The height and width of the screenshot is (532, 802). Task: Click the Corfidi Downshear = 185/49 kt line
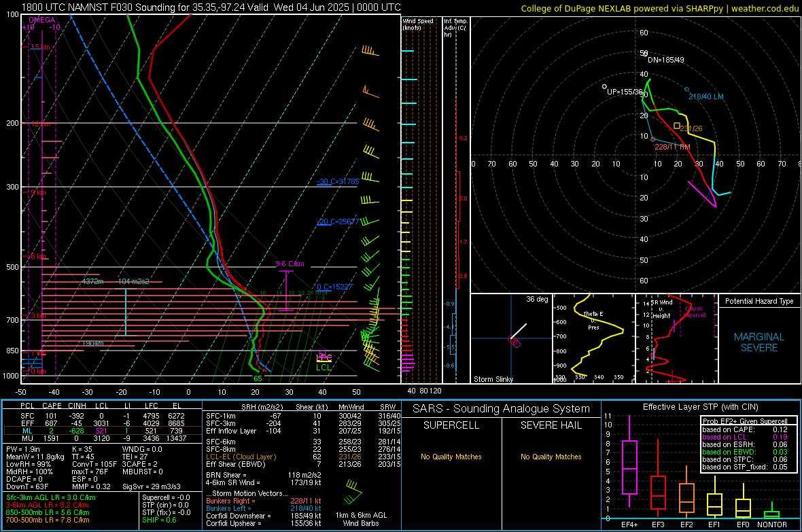263,516
